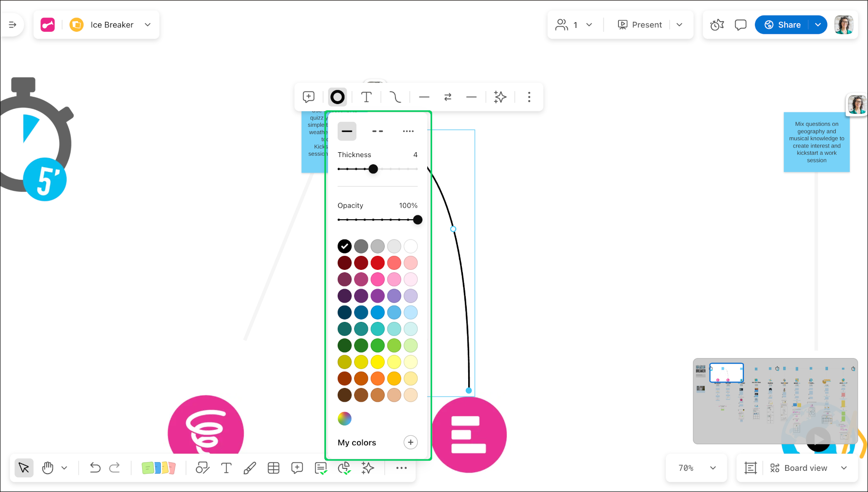Screen dimensions: 868x492
Task: Swap connector direction arrows icon
Action: [448, 97]
